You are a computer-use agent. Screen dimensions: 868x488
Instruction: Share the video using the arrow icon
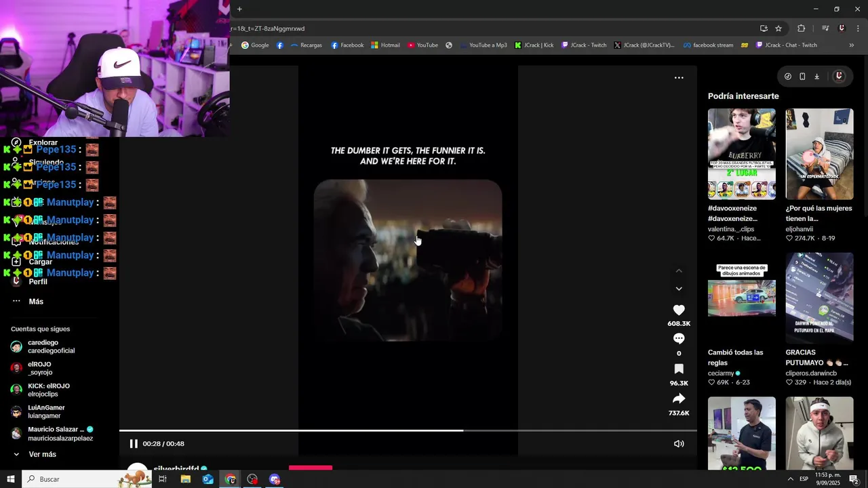679,399
